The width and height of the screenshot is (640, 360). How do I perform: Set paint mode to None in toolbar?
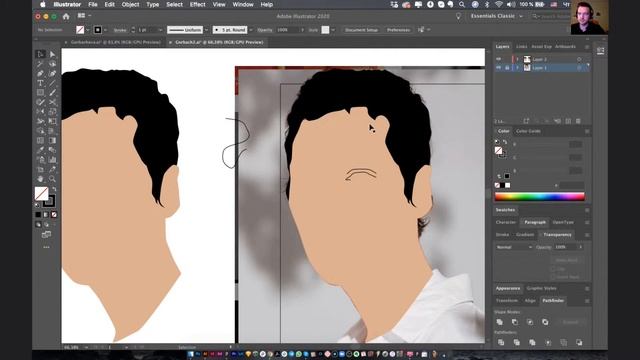tap(54, 214)
